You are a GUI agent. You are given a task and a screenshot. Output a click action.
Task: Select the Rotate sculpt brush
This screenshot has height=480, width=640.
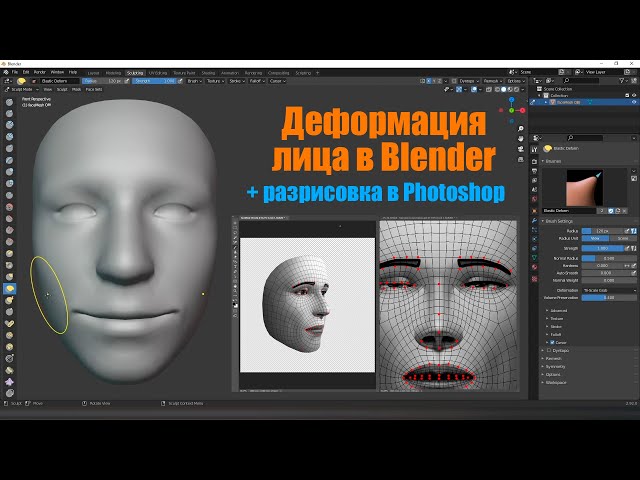[9, 347]
